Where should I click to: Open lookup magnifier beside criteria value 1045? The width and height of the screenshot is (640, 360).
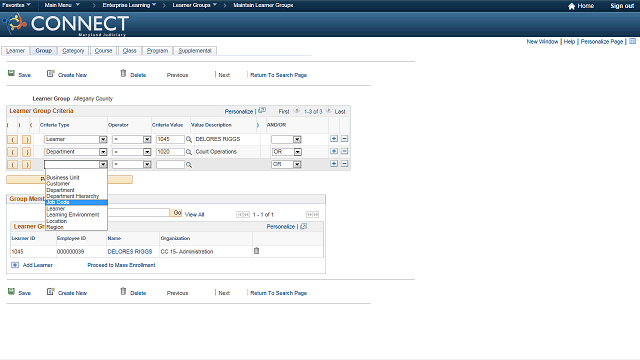tap(189, 140)
